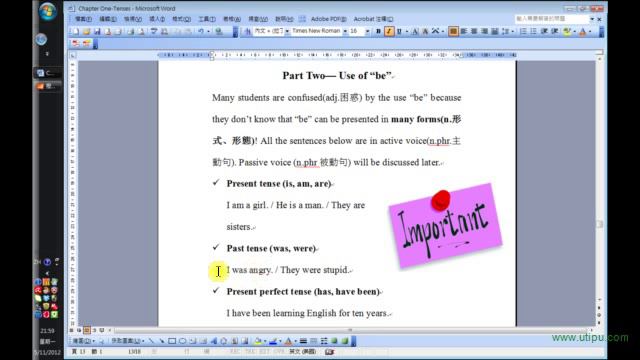
Task: Open the Undo history dropdown arrow
Action: [x=208, y=31]
